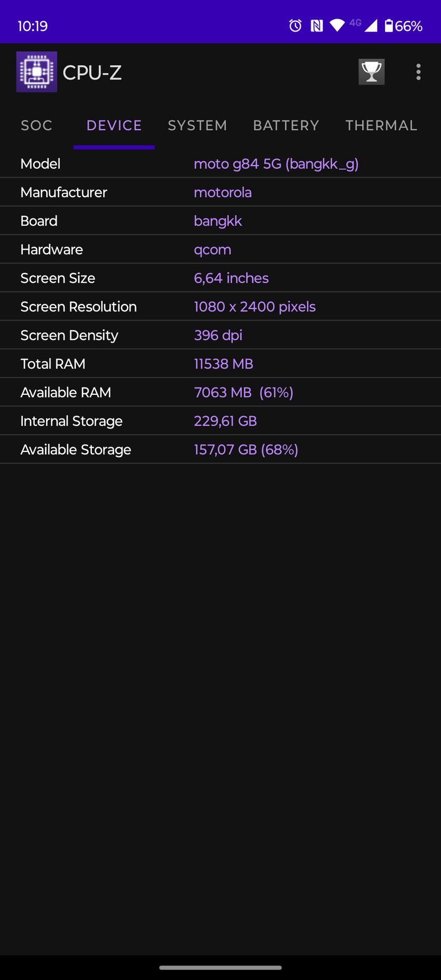Select the Manufacturer motorola row
Screen dimensions: 441x980
click(x=220, y=192)
